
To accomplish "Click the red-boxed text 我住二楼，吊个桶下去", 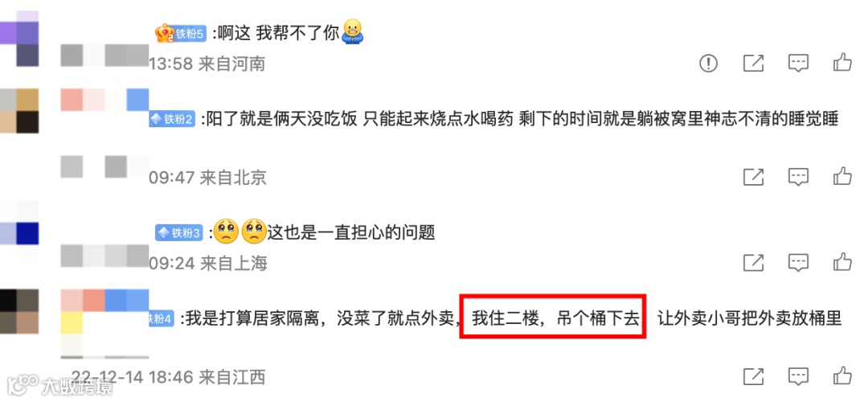I will [x=553, y=318].
